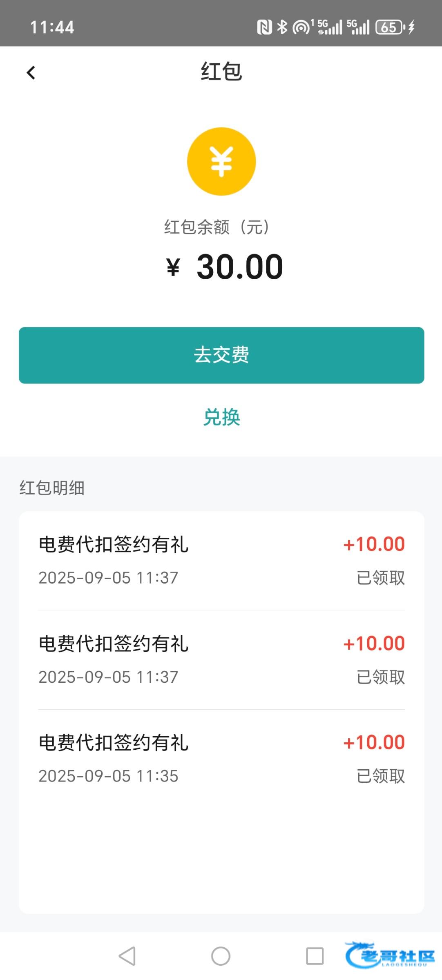Tap +10.00 amount on the 11:35 entry
The height and width of the screenshot is (980, 442).
click(374, 742)
